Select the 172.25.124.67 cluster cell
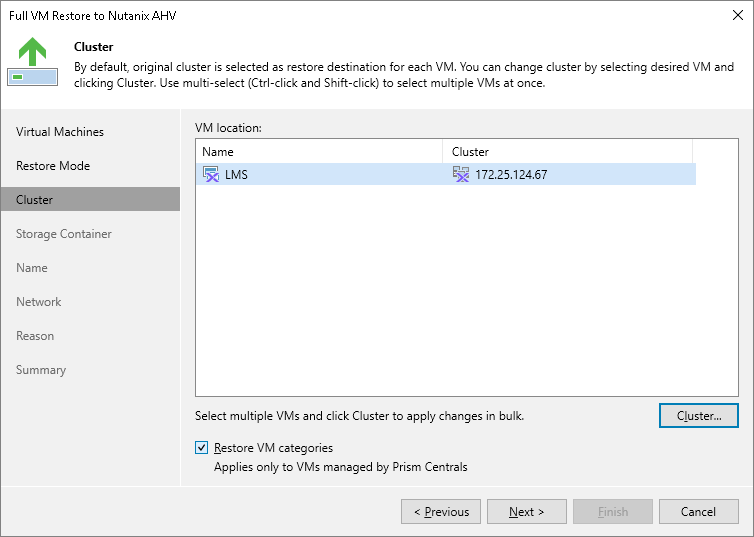Image resolution: width=754 pixels, height=537 pixels. tap(511, 175)
